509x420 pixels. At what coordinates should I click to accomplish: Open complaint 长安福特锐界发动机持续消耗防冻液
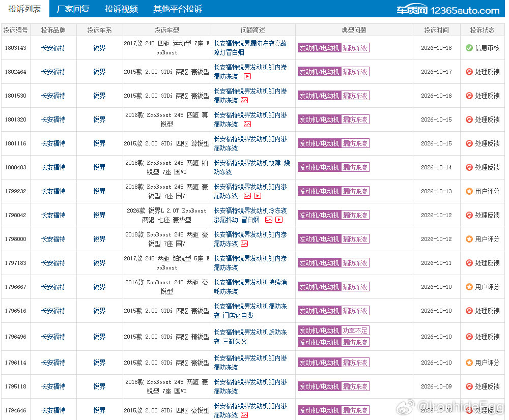point(250,287)
